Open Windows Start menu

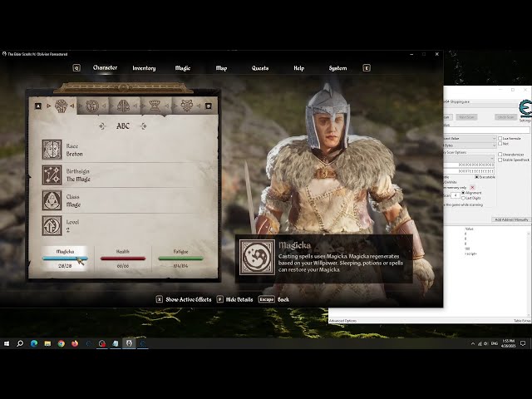(x=7, y=343)
